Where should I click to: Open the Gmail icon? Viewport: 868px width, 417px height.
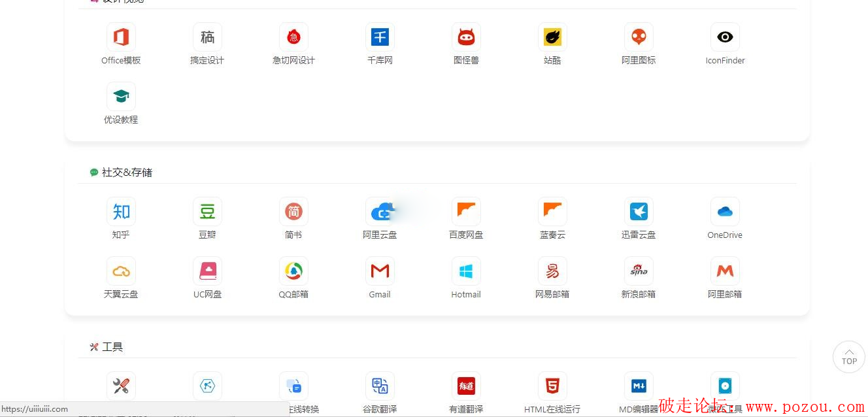click(x=380, y=271)
